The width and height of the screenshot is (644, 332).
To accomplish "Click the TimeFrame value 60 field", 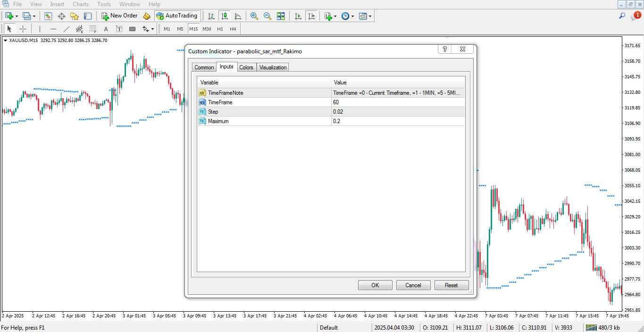I will (x=398, y=102).
